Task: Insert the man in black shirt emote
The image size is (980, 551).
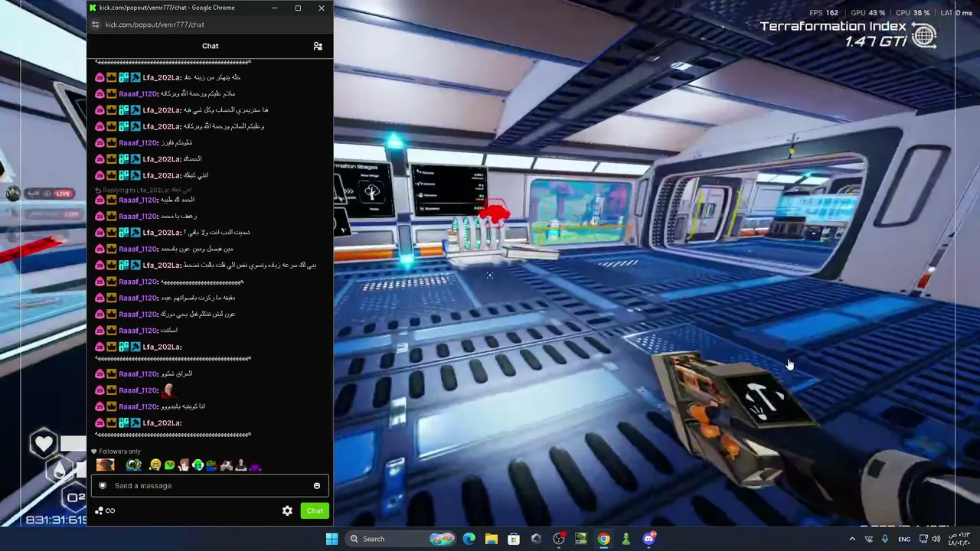Action: point(240,465)
